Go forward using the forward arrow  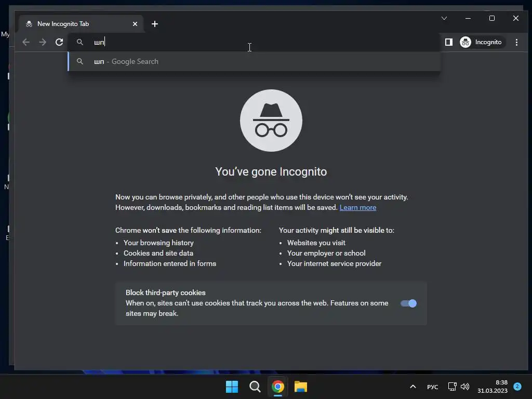(x=43, y=42)
